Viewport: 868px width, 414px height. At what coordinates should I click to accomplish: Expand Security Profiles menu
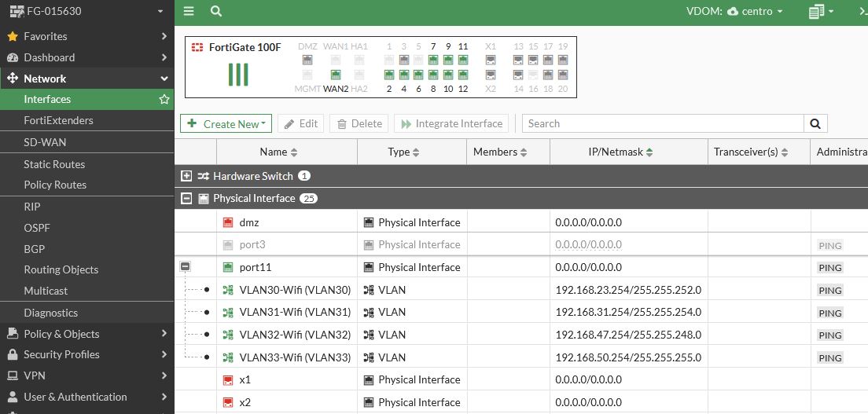pyautogui.click(x=87, y=354)
